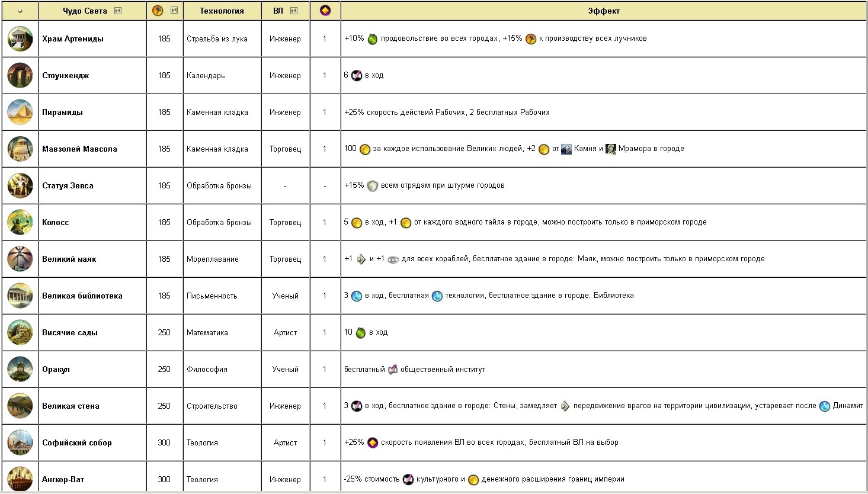Select the Великая библиотека name text
The height and width of the screenshot is (494, 868).
coord(82,296)
